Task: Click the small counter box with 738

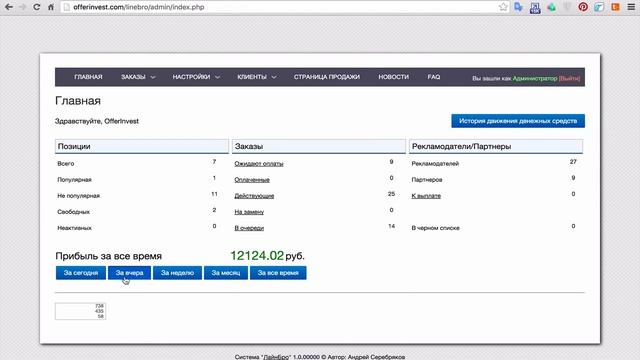Action: 80,311
